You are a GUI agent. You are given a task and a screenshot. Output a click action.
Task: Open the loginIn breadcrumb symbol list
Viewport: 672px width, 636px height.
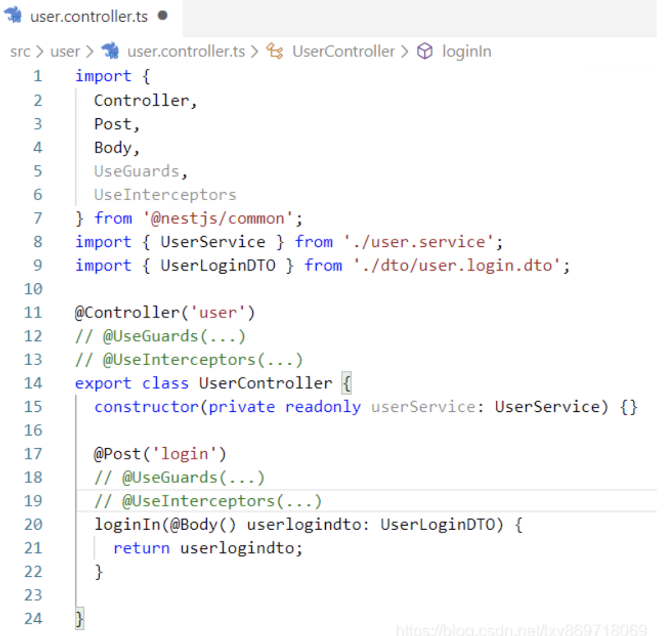[466, 52]
